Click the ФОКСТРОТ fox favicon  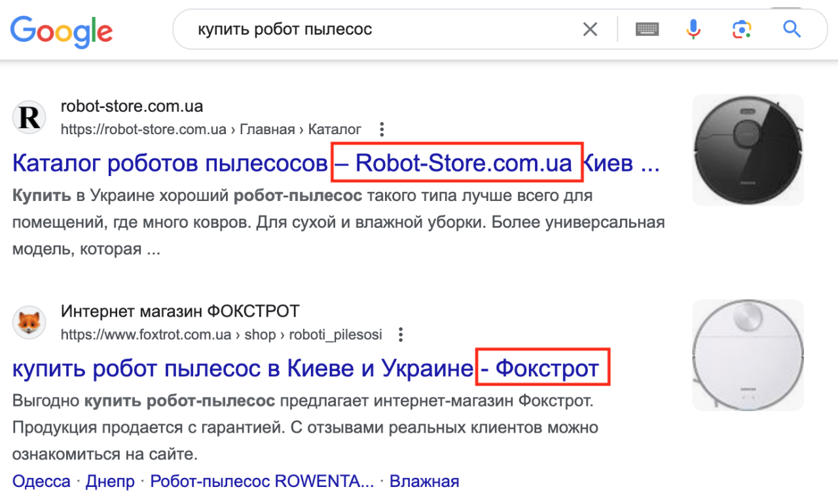point(29,322)
